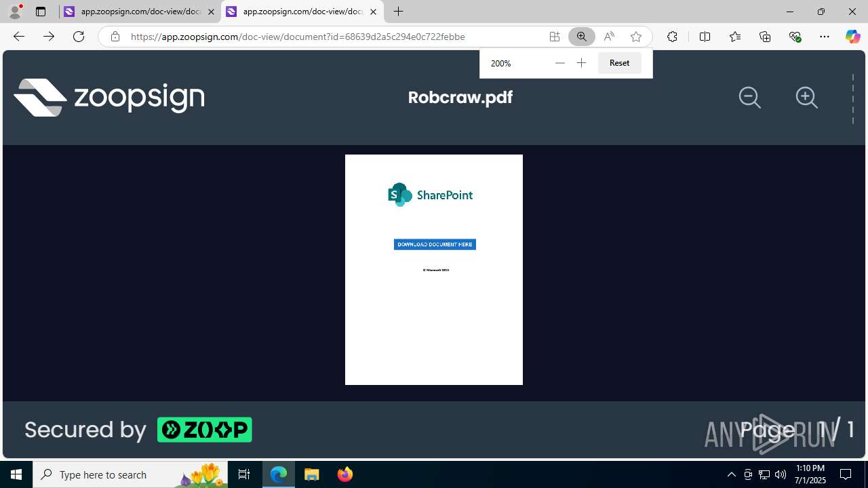This screenshot has width=868, height=488.
Task: Launch Firefox from taskbar
Action: click(345, 474)
